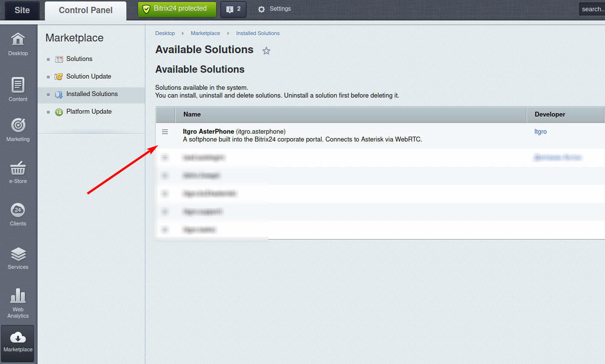Click the Marketplace panel heading
Viewport: 605px width, 364px height.
coord(75,38)
